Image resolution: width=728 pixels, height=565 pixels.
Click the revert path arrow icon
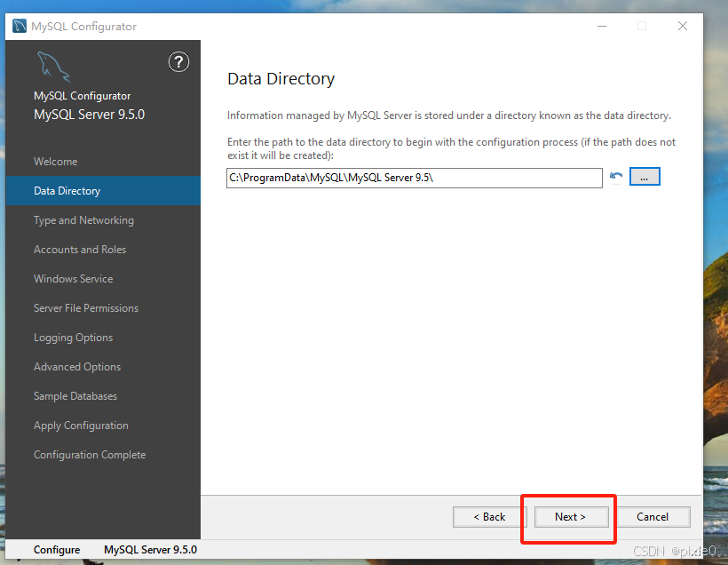pos(616,177)
